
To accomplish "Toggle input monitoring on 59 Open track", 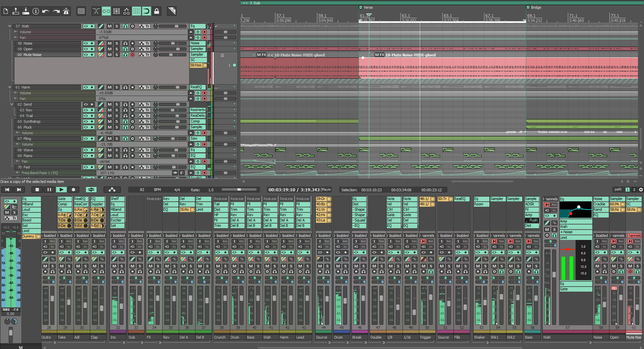I will click(125, 49).
